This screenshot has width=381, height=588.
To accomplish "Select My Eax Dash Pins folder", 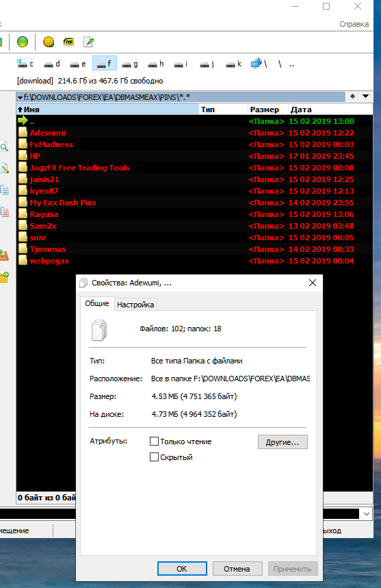I will point(194,203).
